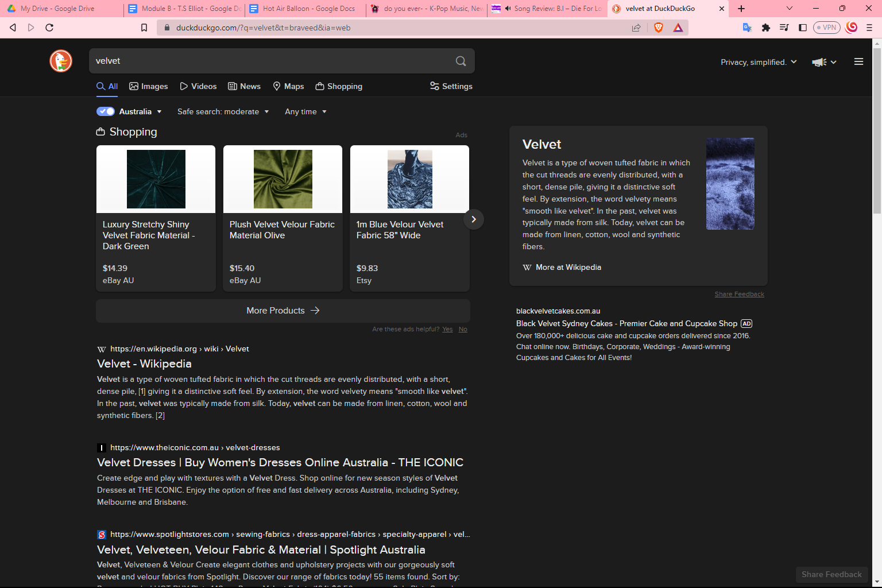This screenshot has width=882, height=588.
Task: Reload the page
Action: pyautogui.click(x=49, y=28)
